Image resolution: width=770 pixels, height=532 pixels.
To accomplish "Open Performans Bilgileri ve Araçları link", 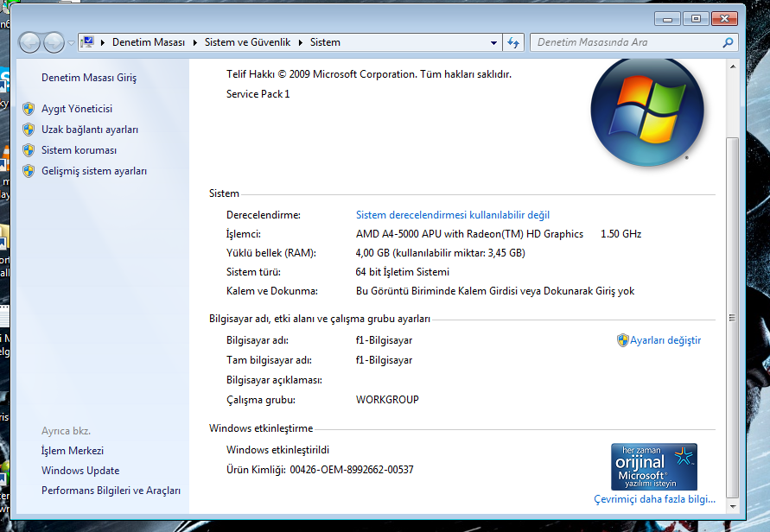I will [111, 491].
